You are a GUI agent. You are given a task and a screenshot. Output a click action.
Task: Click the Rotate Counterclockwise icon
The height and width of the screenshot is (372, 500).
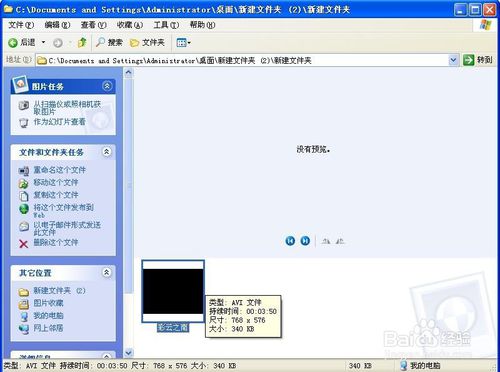point(340,241)
